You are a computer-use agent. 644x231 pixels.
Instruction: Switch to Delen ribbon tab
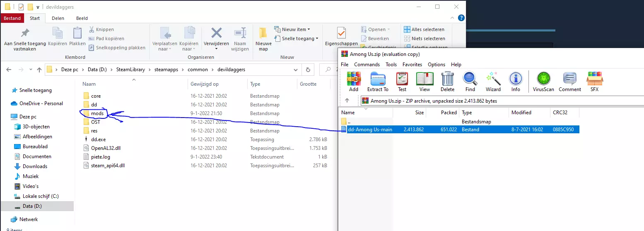(x=58, y=18)
